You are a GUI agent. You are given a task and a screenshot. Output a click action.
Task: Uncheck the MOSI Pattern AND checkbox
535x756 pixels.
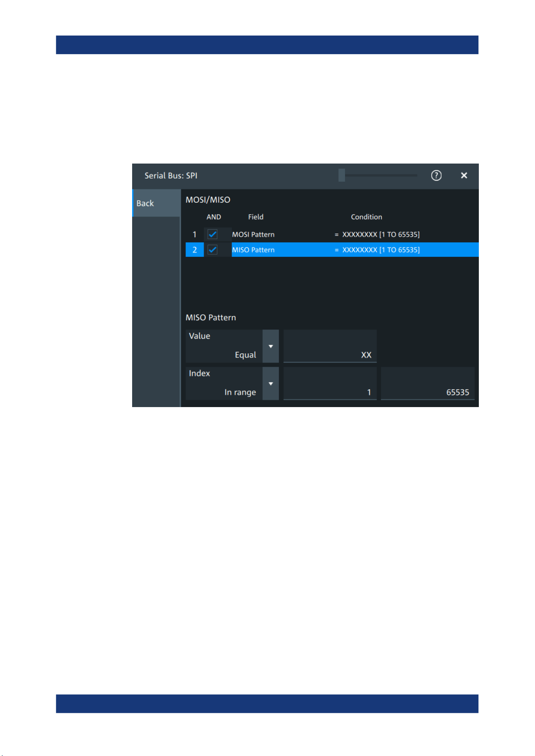[x=213, y=234]
